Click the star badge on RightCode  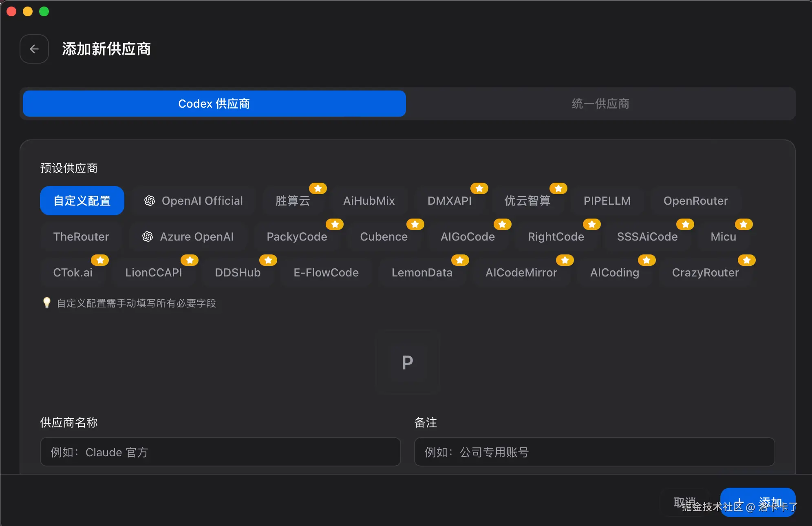pos(592,224)
